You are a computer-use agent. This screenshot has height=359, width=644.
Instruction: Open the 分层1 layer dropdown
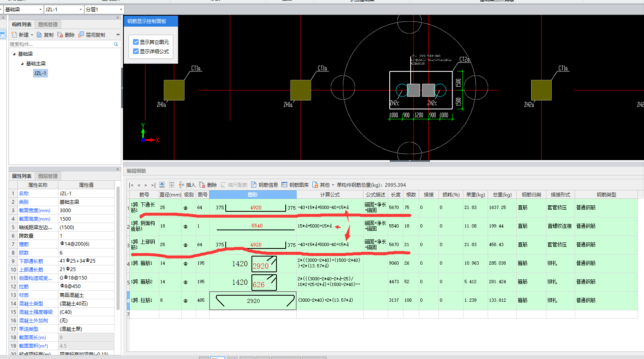pyautogui.click(x=121, y=9)
